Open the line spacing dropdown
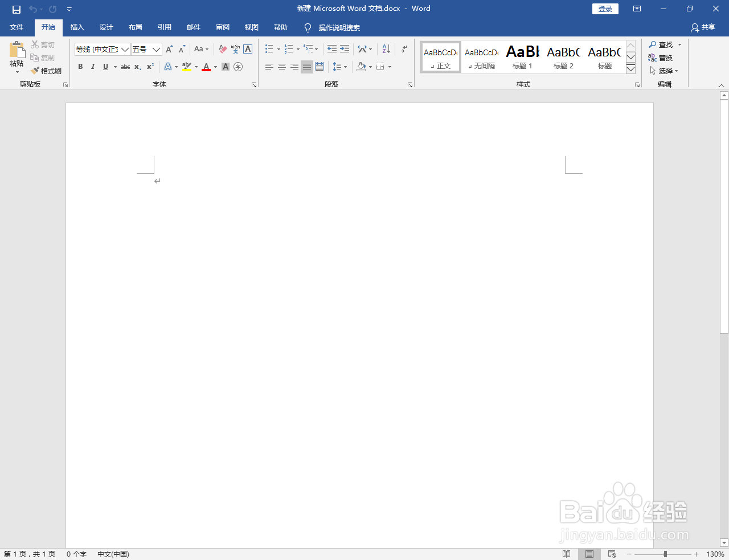The height and width of the screenshot is (560, 729). coord(339,67)
